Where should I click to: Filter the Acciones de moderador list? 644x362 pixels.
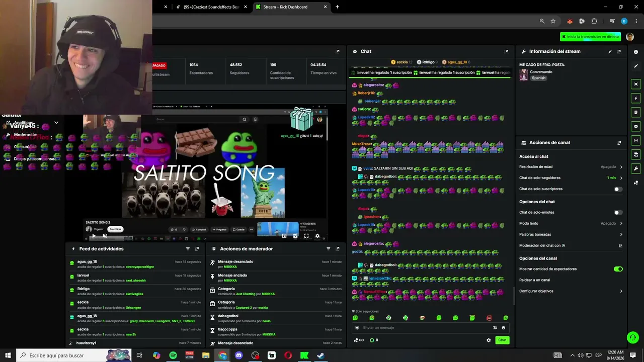click(x=329, y=249)
